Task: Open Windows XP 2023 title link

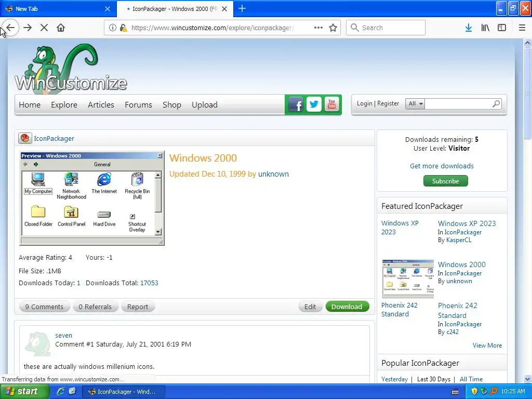Action: 467,223
